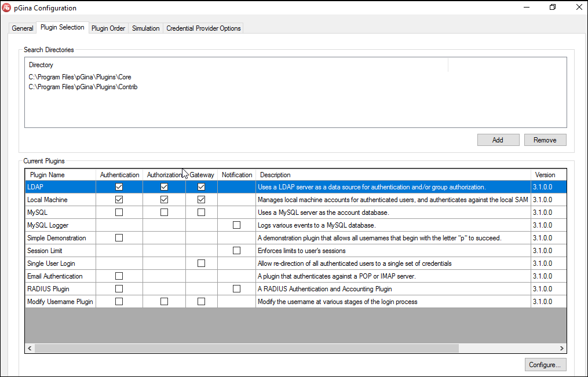Enable MySQL Logger Notification checkbox
Screen dimensions: 588x377
tap(236, 225)
